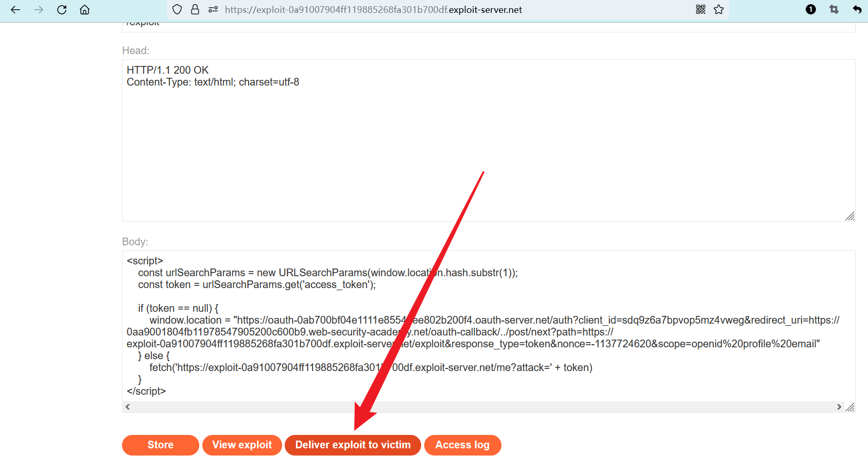Open site permissions icon in address bar
The width and height of the screenshot is (868, 471).
pos(213,9)
